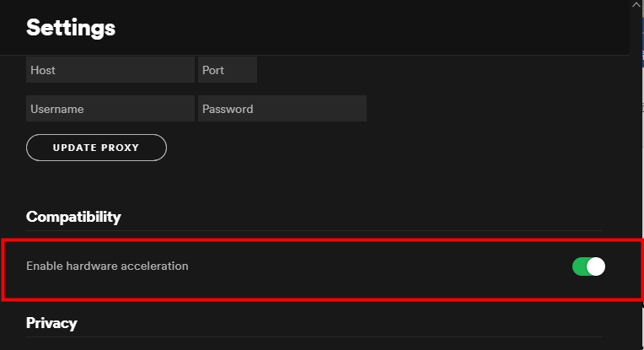
Task: Activate the proxy Password text box
Action: click(x=282, y=109)
